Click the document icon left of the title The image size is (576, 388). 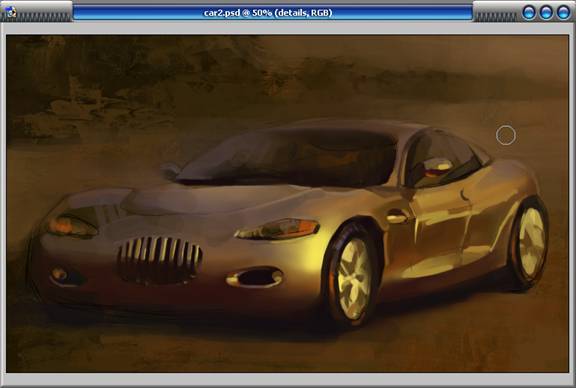coord(11,12)
